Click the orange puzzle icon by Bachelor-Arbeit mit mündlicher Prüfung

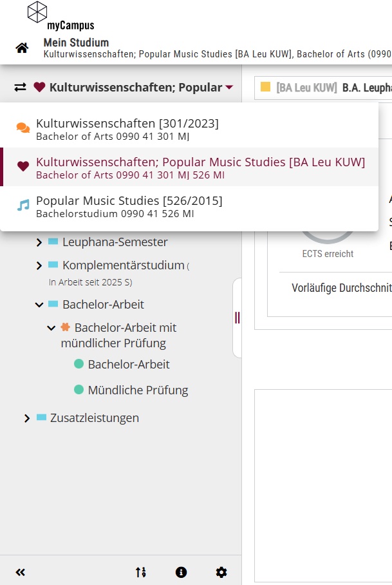coord(66,327)
